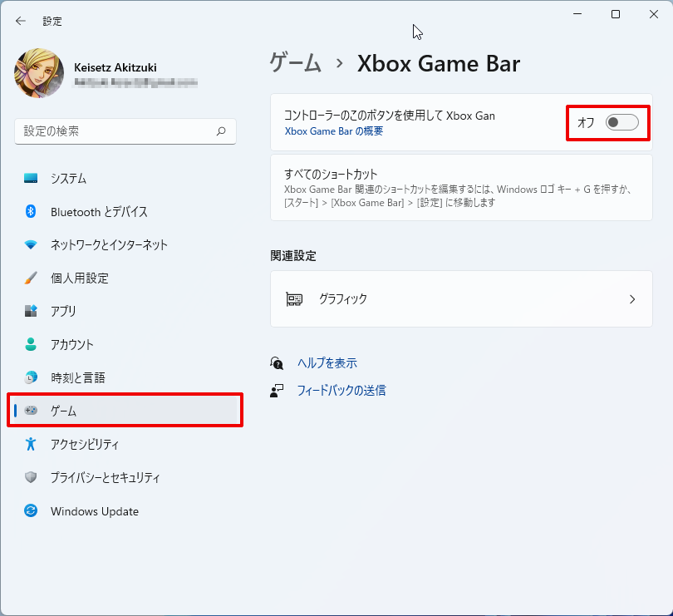Click the accessibility figure icon

click(x=31, y=444)
